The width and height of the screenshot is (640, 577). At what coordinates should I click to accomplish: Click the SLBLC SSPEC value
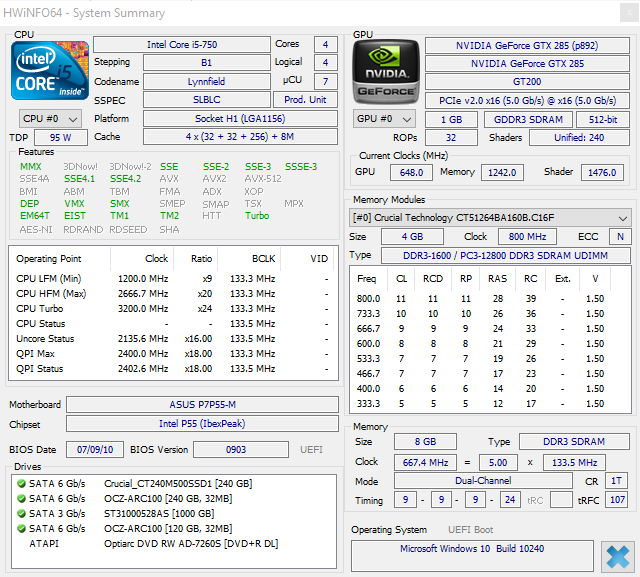[207, 100]
